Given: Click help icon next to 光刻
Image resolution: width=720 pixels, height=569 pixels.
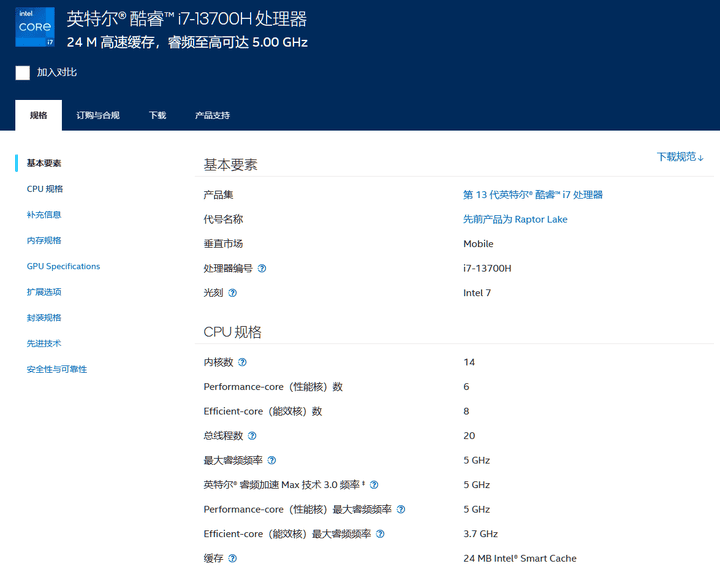Looking at the screenshot, I should coord(233,293).
